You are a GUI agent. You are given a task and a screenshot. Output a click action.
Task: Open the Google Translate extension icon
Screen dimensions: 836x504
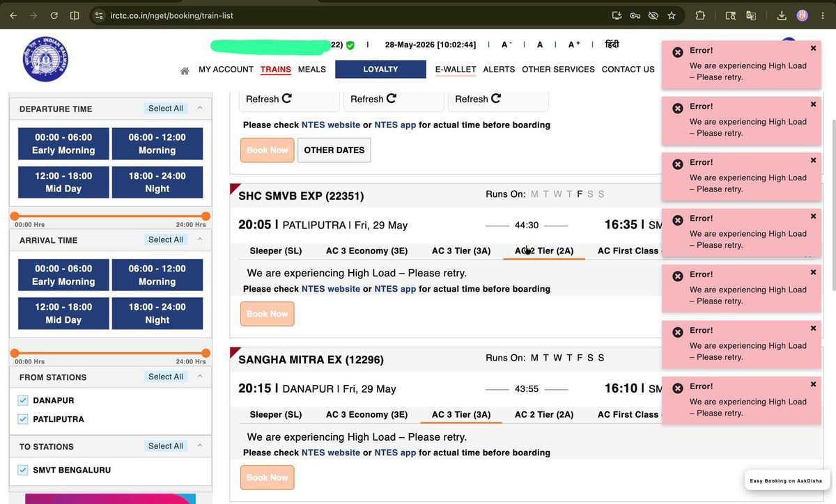pos(751,15)
